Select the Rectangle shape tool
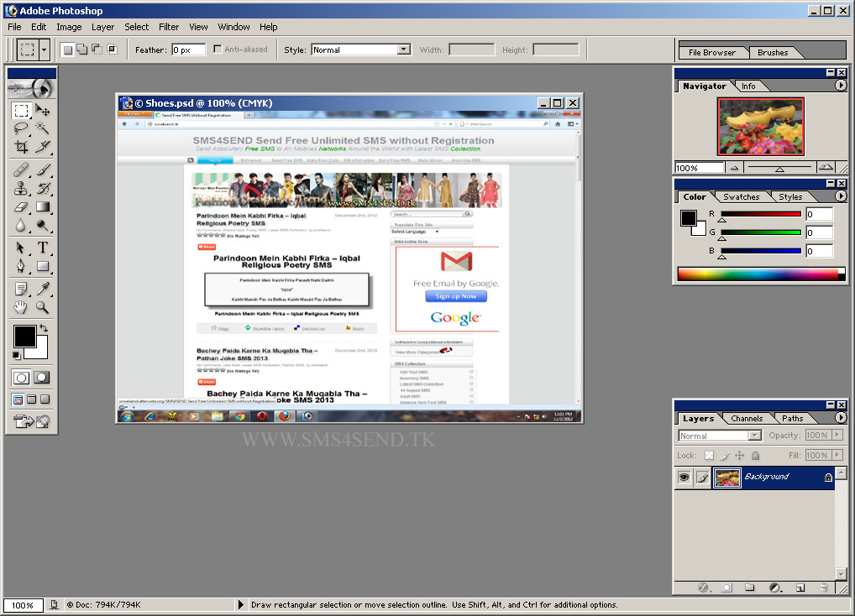The image size is (855, 616). [43, 266]
